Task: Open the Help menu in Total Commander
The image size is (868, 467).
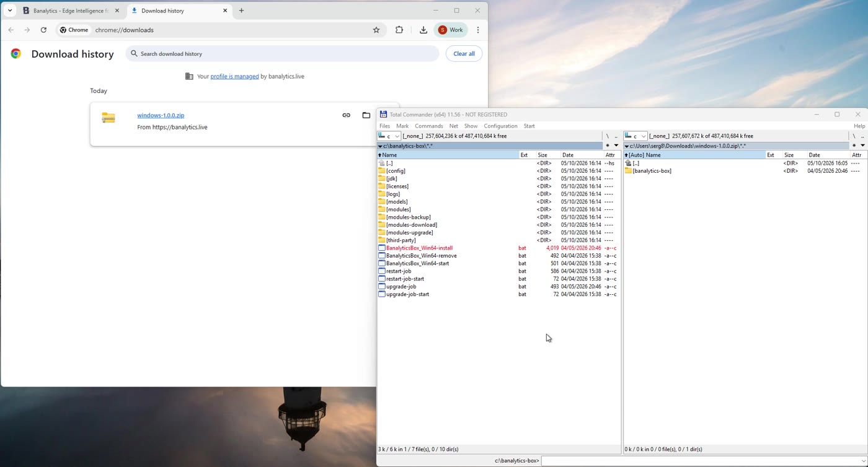Action: point(859,126)
